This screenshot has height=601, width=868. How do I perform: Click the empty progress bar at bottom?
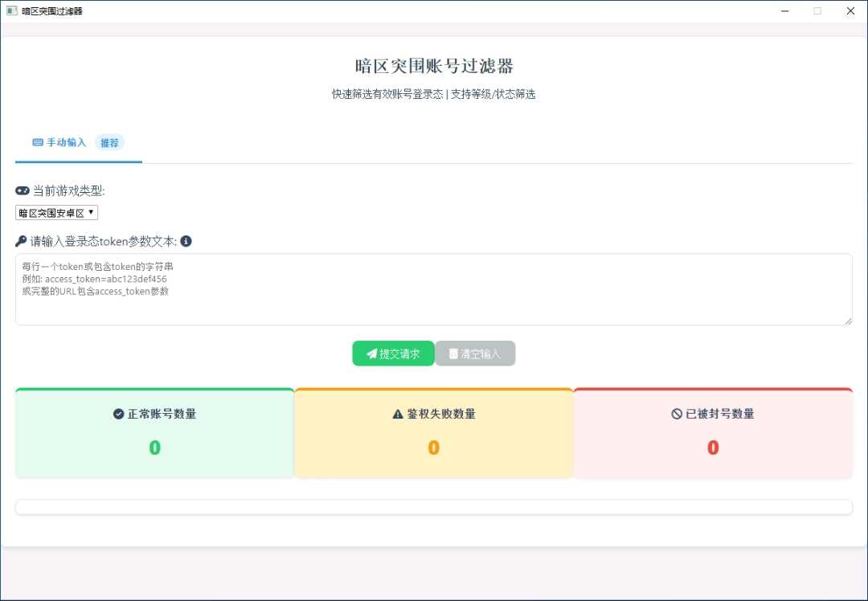[433, 507]
